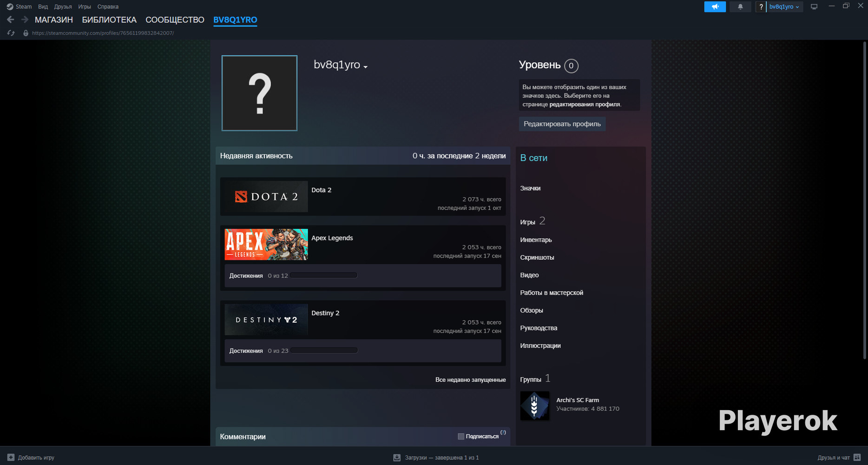Follow the редактирования профиля link
868x465 pixels.
tap(585, 104)
